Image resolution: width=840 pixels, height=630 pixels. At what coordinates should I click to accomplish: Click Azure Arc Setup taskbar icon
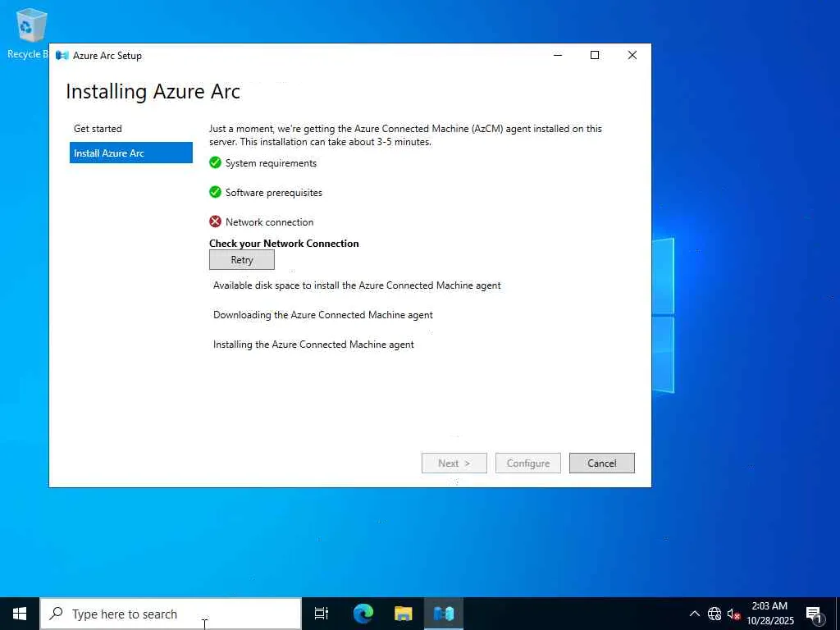(444, 614)
